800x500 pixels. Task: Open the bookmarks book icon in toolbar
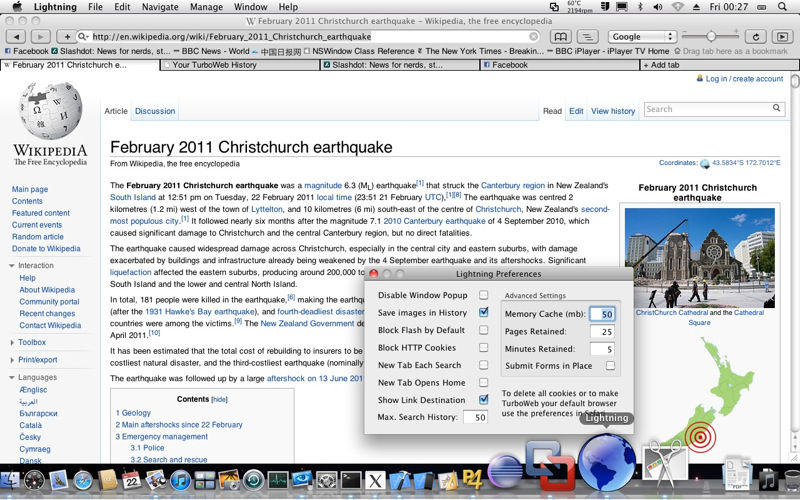[560, 37]
